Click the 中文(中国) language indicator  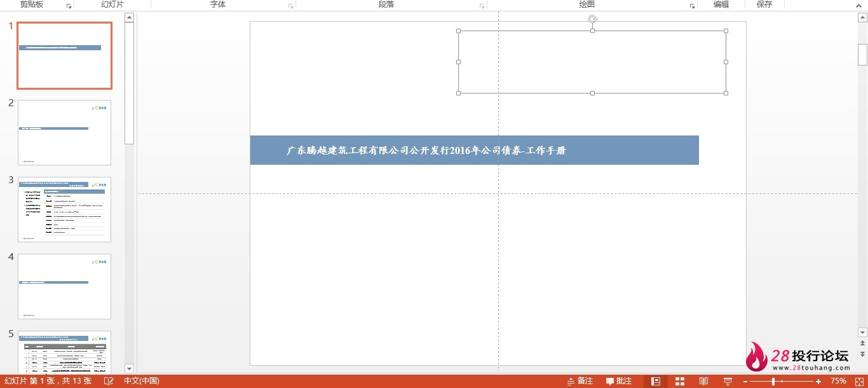(x=141, y=381)
